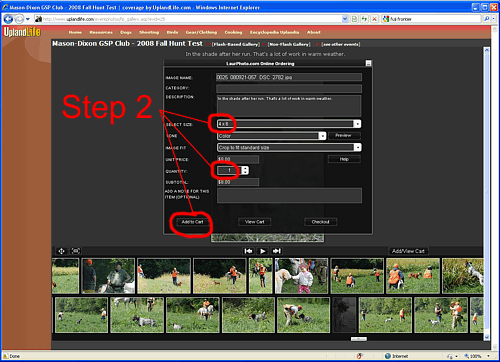Open the Image Fit dropdown

coord(289,147)
